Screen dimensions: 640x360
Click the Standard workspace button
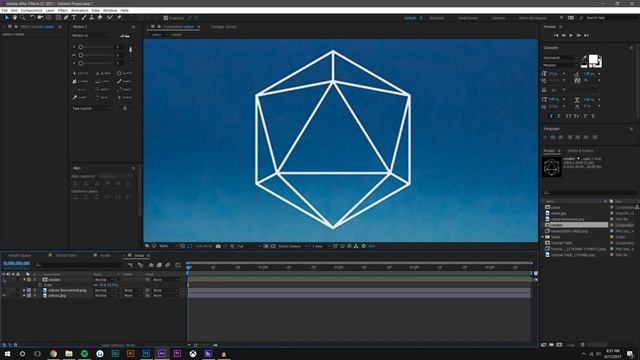point(436,18)
